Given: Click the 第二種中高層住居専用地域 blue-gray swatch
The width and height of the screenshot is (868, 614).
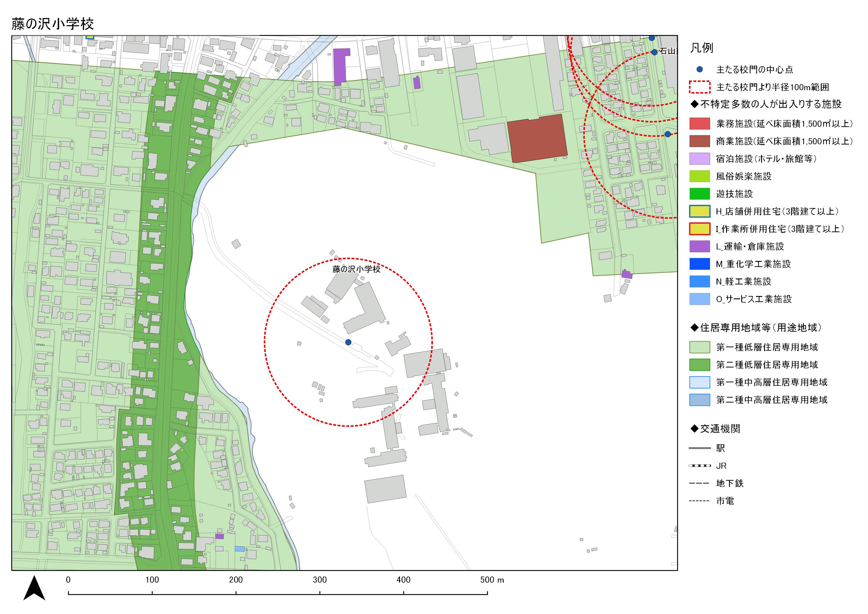Looking at the screenshot, I should pos(700,400).
